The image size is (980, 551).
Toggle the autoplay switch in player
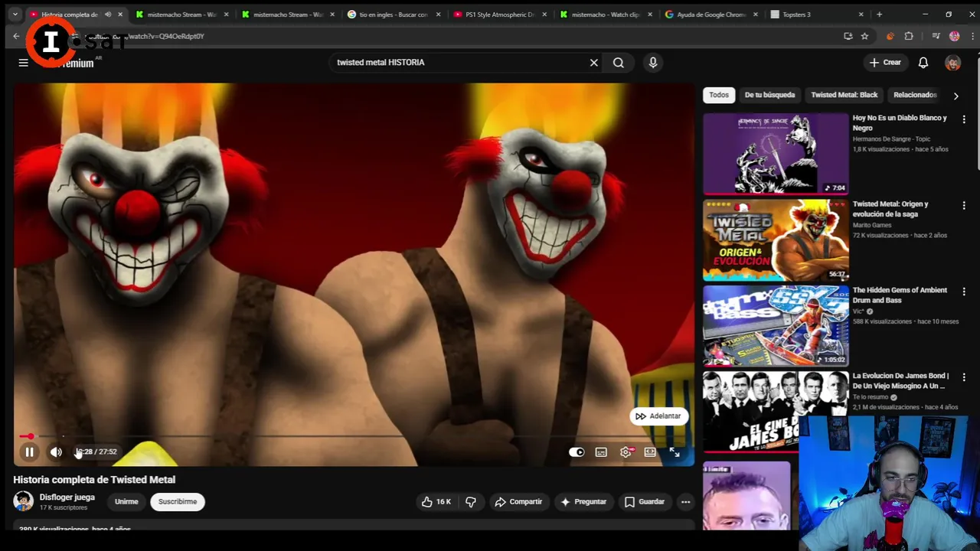coord(577,452)
